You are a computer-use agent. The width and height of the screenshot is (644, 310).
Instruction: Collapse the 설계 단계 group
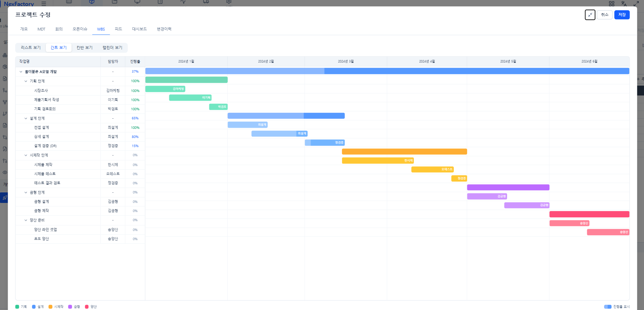pyautogui.click(x=26, y=118)
